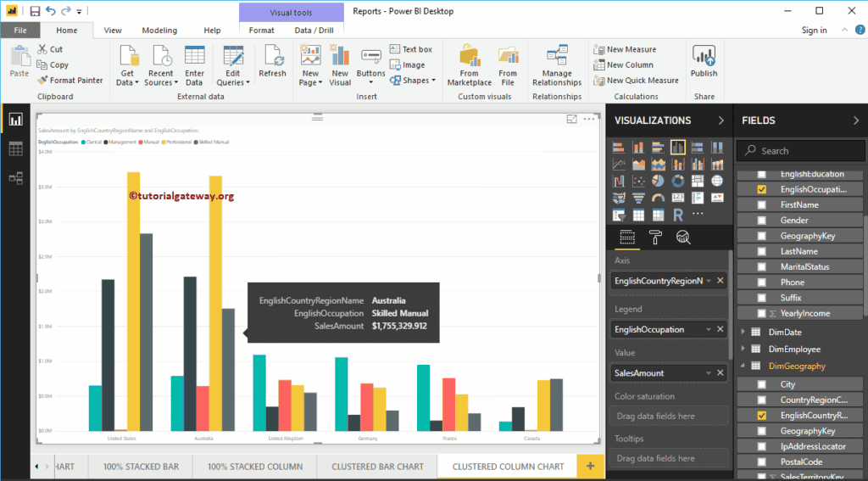Image resolution: width=868 pixels, height=481 pixels.
Task: Select the Scatter chart visualization
Action: [638, 181]
